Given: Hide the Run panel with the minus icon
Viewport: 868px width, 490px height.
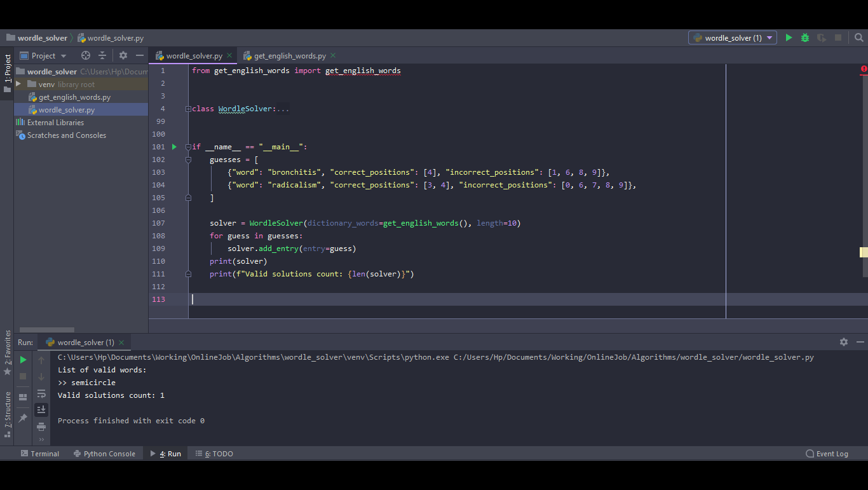Looking at the screenshot, I should click(860, 342).
